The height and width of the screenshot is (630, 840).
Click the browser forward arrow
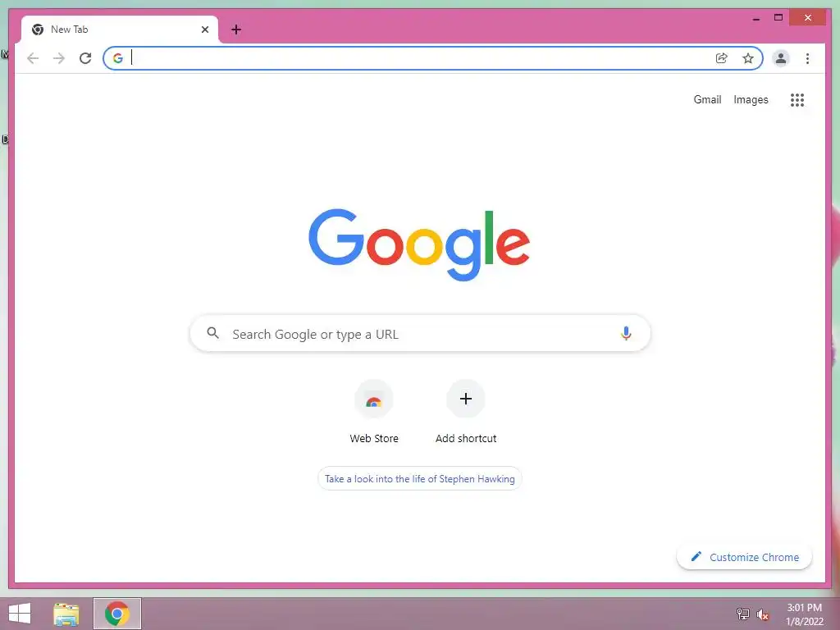pyautogui.click(x=59, y=58)
